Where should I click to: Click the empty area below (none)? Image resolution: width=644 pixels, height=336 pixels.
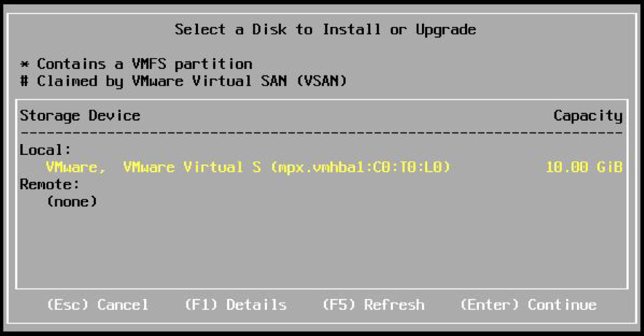tap(320, 247)
